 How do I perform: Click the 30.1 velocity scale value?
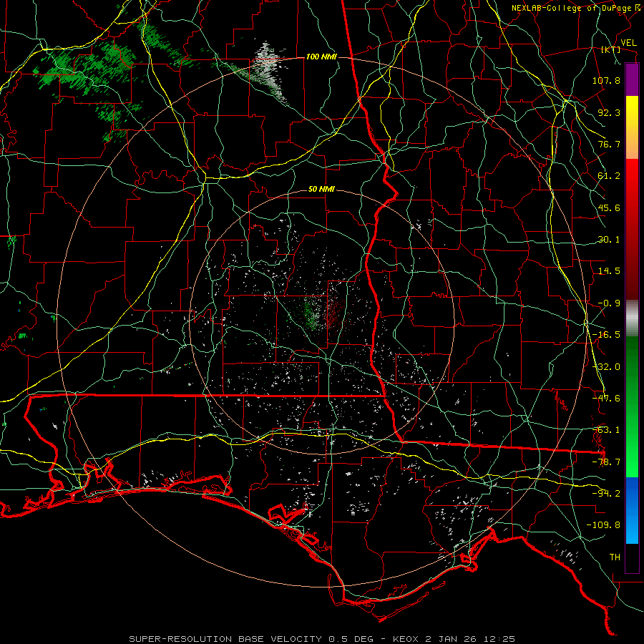point(609,240)
